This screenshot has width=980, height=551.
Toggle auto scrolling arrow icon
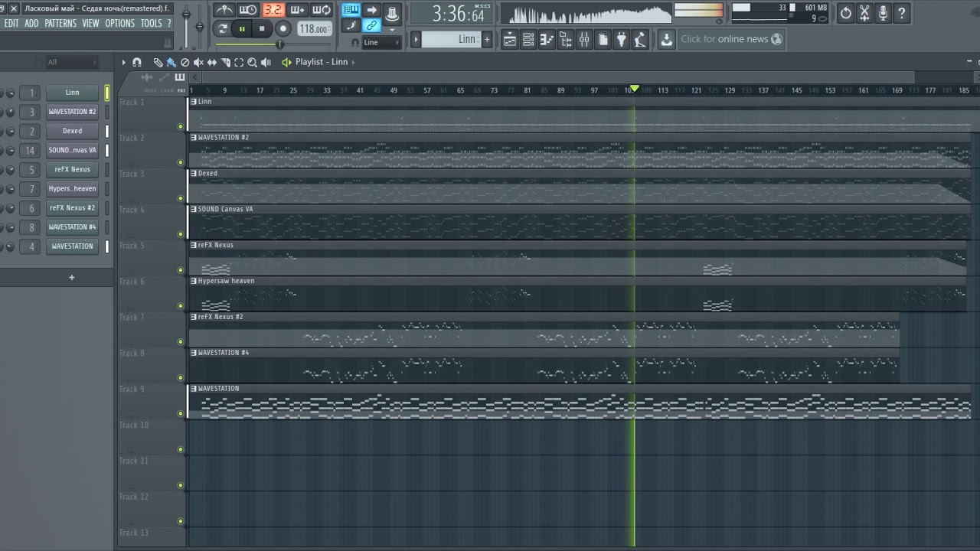(372, 10)
